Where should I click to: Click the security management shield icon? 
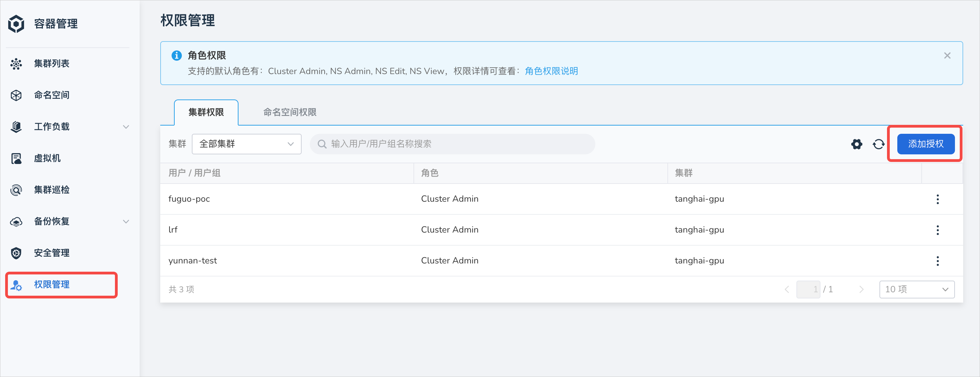click(16, 253)
